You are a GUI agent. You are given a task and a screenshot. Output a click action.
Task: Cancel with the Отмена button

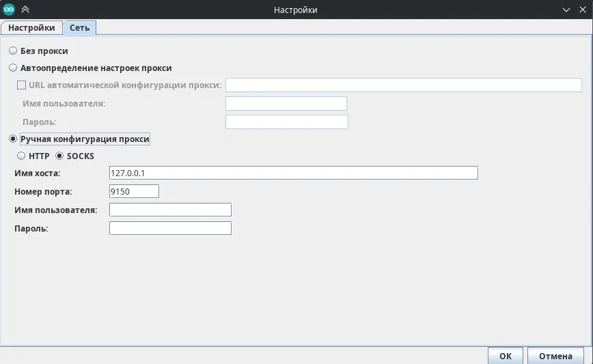555,356
